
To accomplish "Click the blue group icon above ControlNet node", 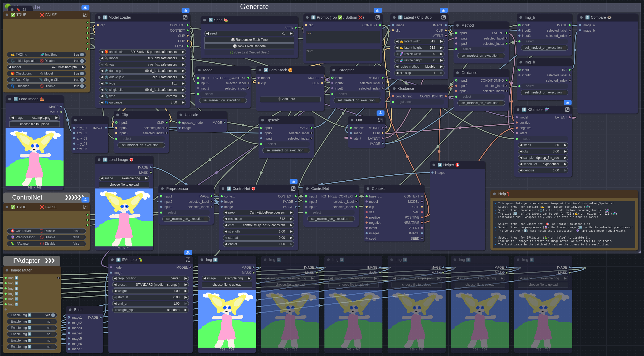I will [x=293, y=181].
